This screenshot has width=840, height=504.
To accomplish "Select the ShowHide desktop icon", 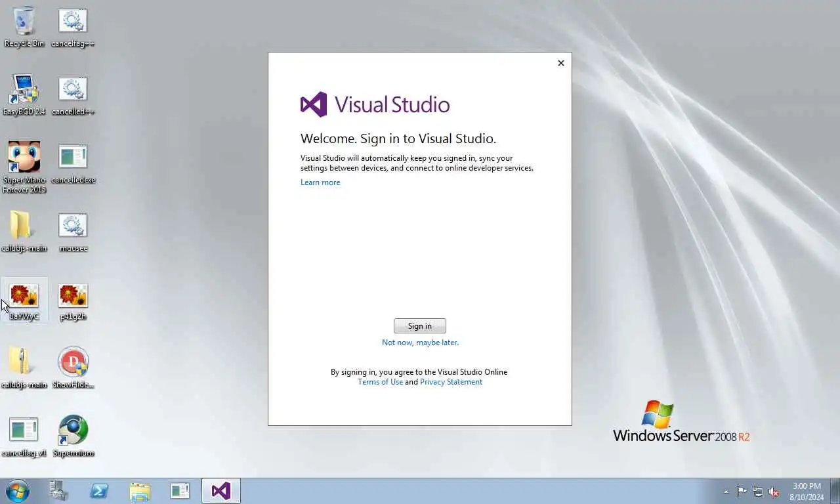I will tap(73, 368).
